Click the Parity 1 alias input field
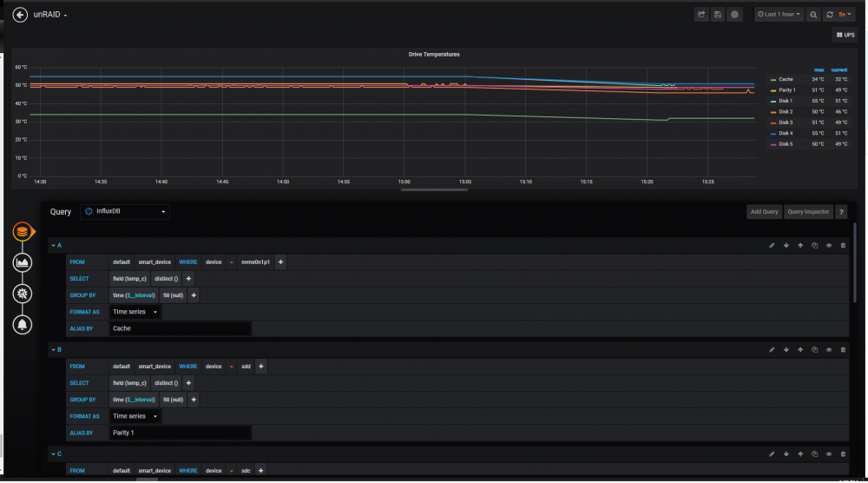This screenshot has width=868, height=483. point(180,433)
